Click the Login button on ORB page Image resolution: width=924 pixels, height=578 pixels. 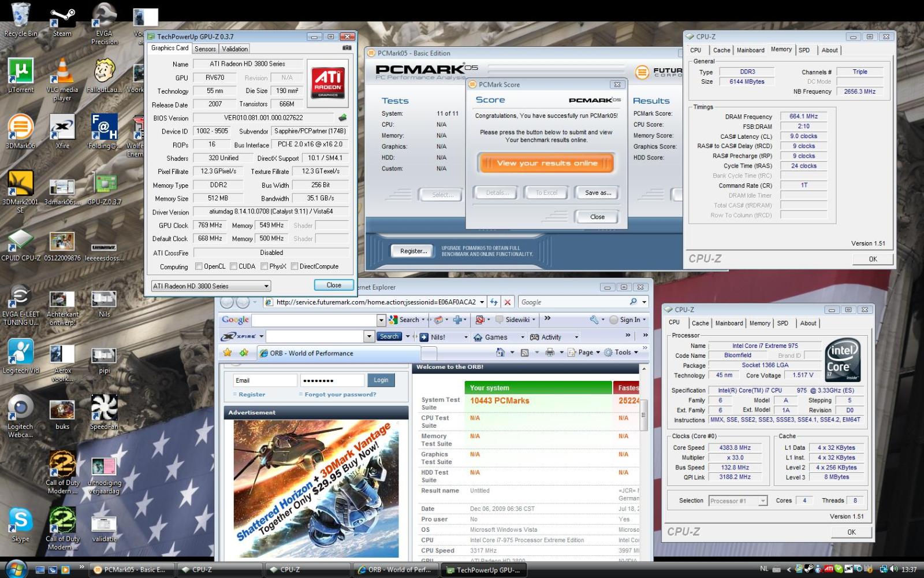click(x=381, y=380)
